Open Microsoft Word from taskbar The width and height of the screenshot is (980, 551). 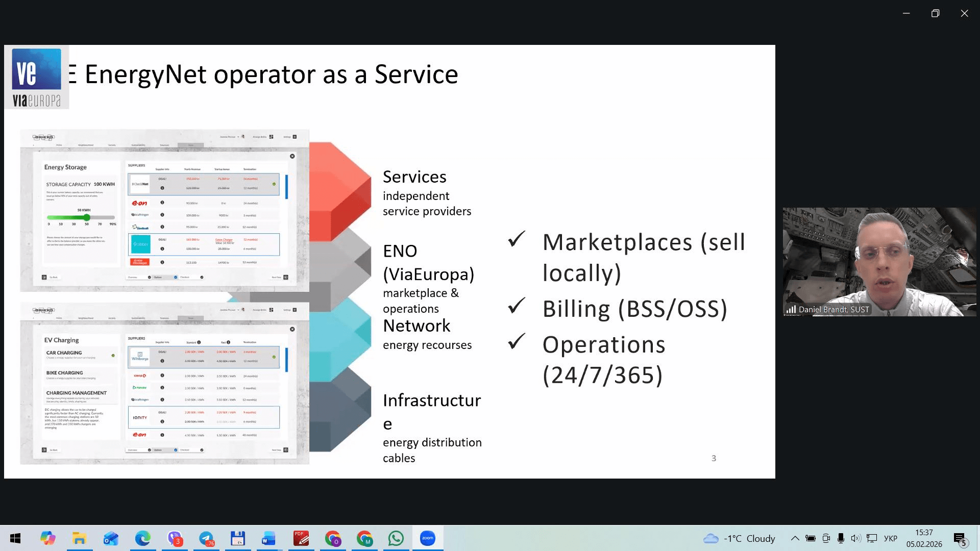point(268,538)
